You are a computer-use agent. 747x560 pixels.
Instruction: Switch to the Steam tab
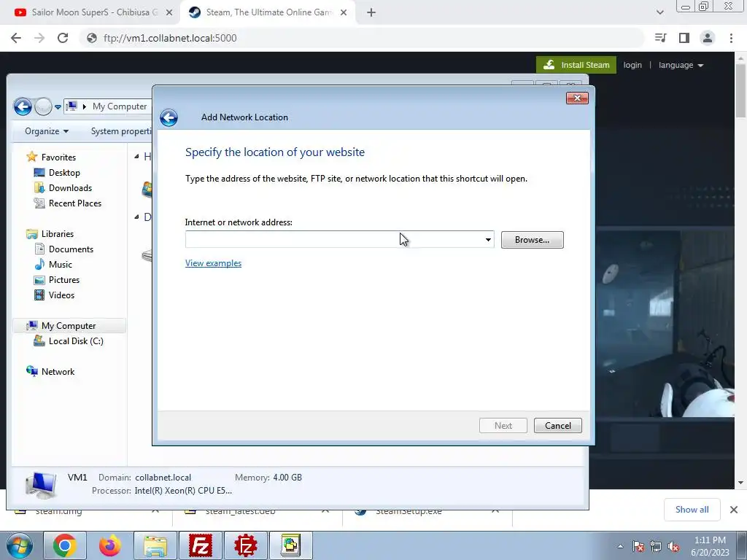268,12
